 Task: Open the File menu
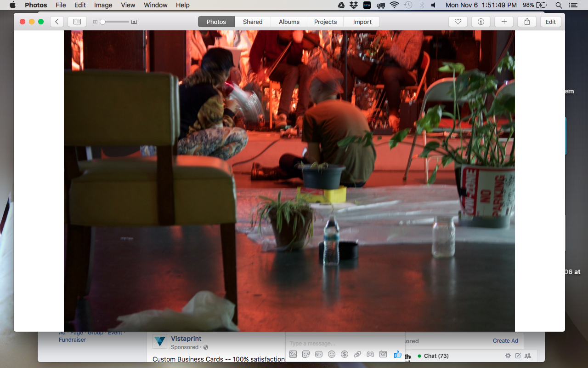pyautogui.click(x=61, y=5)
